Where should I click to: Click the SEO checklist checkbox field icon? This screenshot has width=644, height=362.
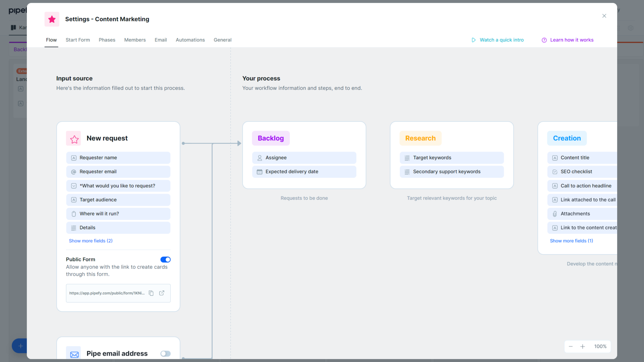(x=555, y=172)
